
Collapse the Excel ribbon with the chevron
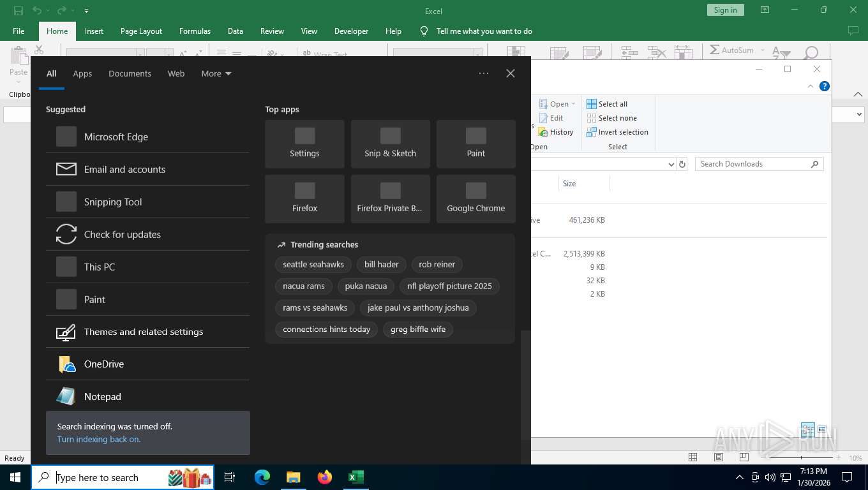tap(858, 94)
